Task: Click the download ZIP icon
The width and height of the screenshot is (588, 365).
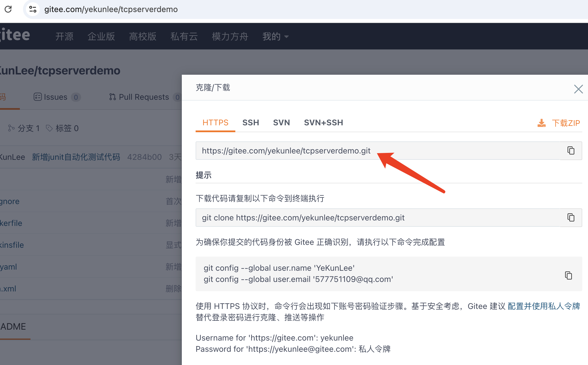Action: point(541,123)
